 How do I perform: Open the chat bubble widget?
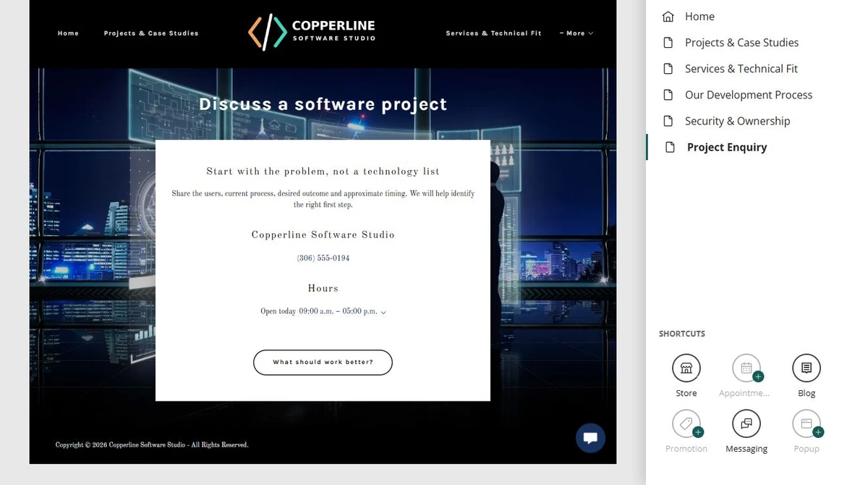click(590, 438)
